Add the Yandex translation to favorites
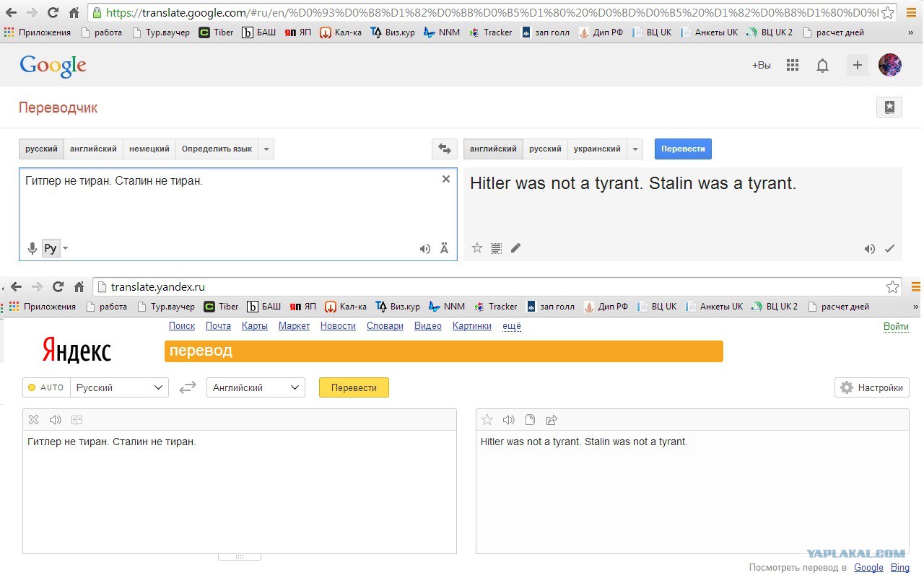 (487, 420)
